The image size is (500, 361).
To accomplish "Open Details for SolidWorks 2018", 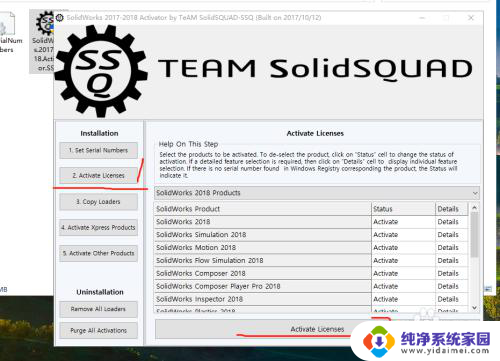I will (451, 222).
